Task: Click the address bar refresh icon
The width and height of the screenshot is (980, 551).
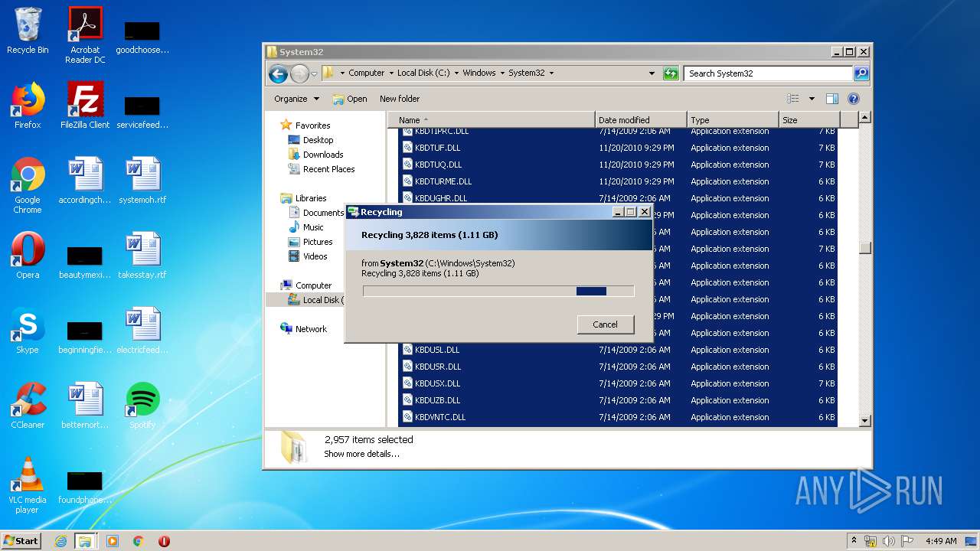Action: pos(671,73)
